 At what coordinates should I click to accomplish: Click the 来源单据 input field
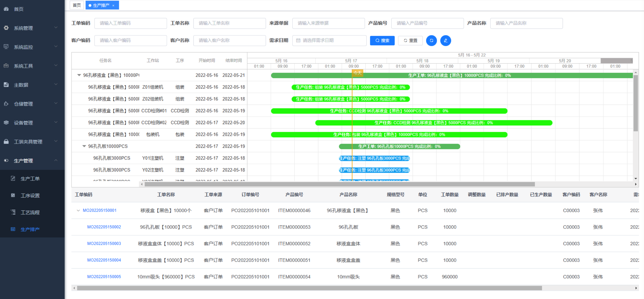pyautogui.click(x=329, y=23)
